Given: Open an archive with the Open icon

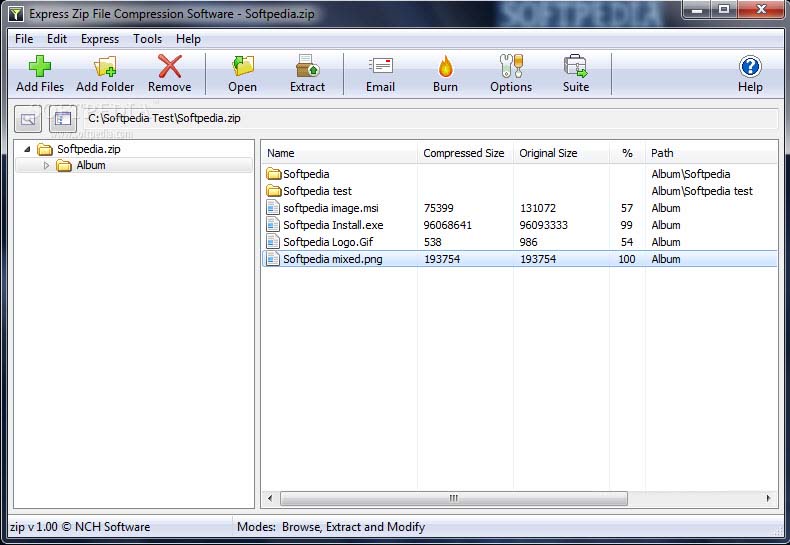Looking at the screenshot, I should (x=242, y=67).
